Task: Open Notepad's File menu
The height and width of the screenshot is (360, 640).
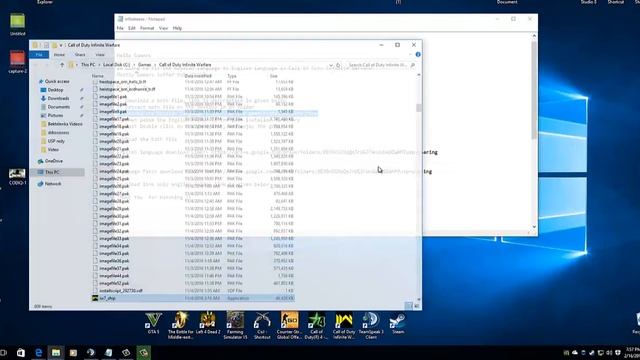Action: [x=120, y=28]
